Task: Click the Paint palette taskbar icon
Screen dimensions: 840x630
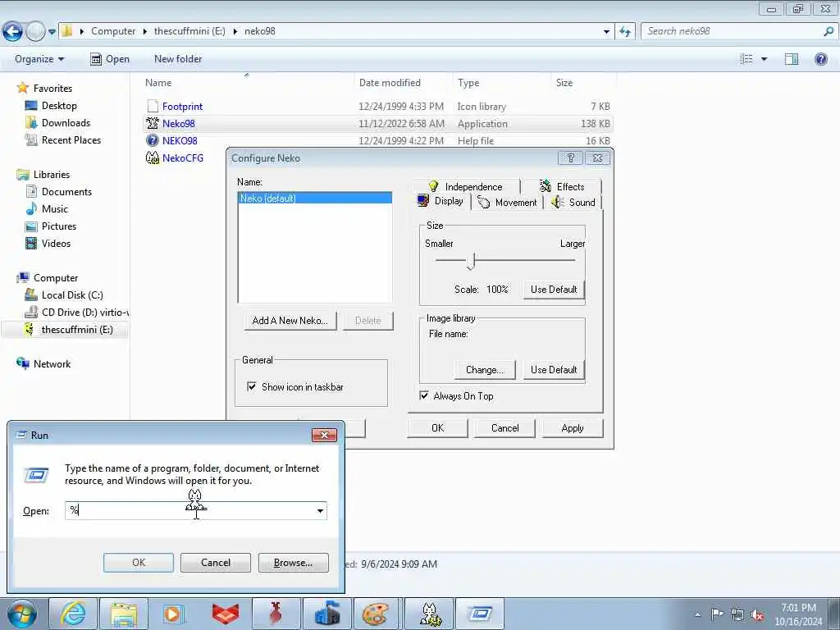Action: pos(375,614)
